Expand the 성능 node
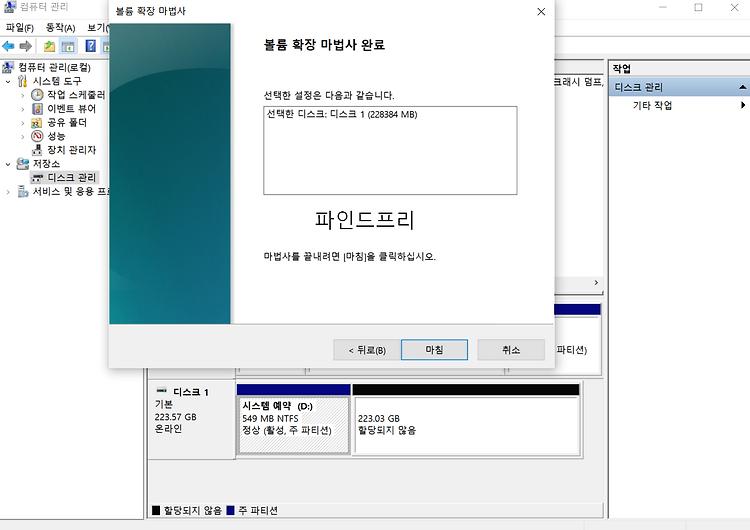 pyautogui.click(x=22, y=137)
